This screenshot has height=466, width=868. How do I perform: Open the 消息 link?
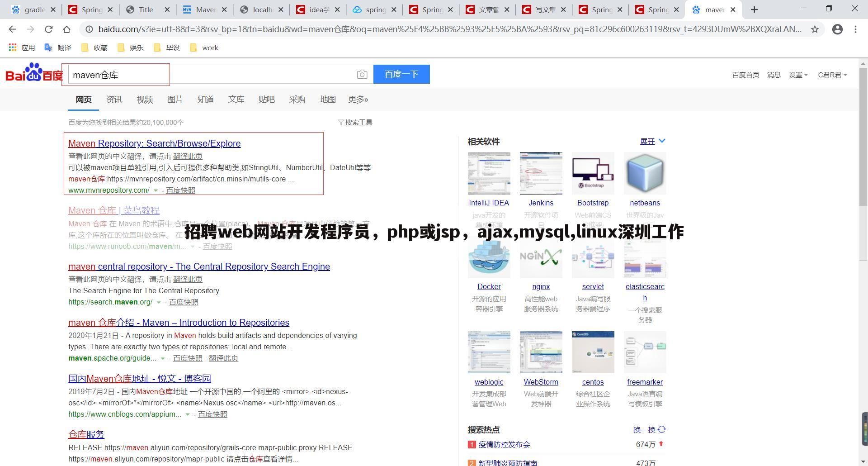pyautogui.click(x=774, y=75)
